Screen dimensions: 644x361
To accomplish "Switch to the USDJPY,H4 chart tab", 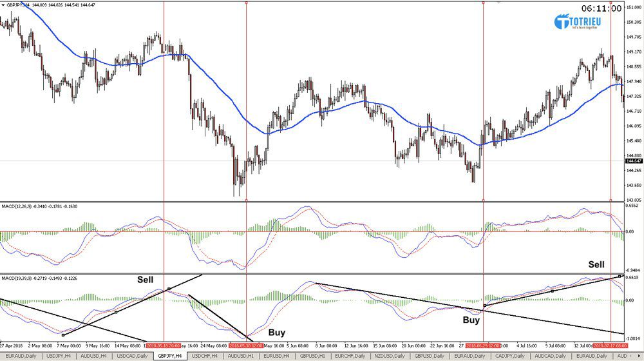I will pyautogui.click(x=59, y=356).
